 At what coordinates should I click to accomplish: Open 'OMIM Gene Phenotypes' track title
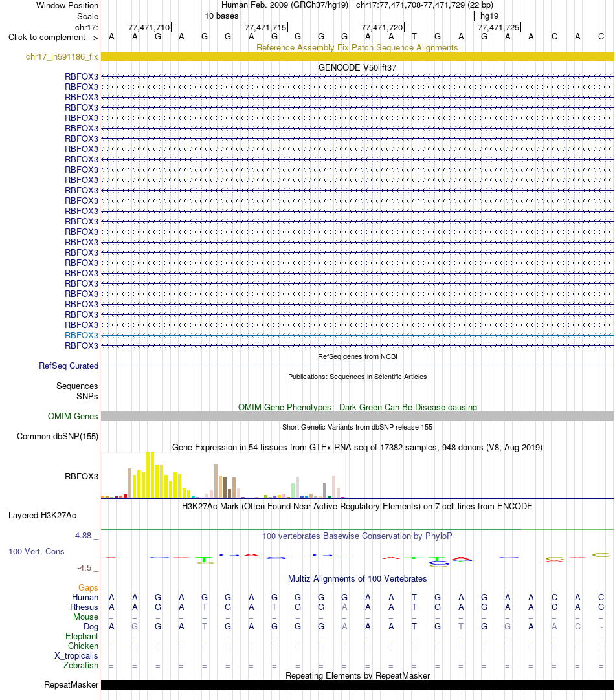tap(357, 407)
